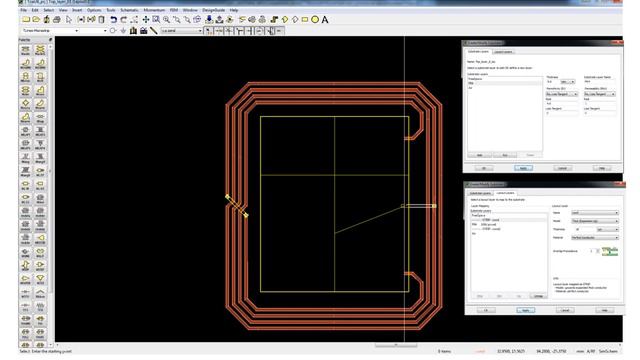Click the Cut button under substrate list
640x360 pixels.
[x=504, y=155]
